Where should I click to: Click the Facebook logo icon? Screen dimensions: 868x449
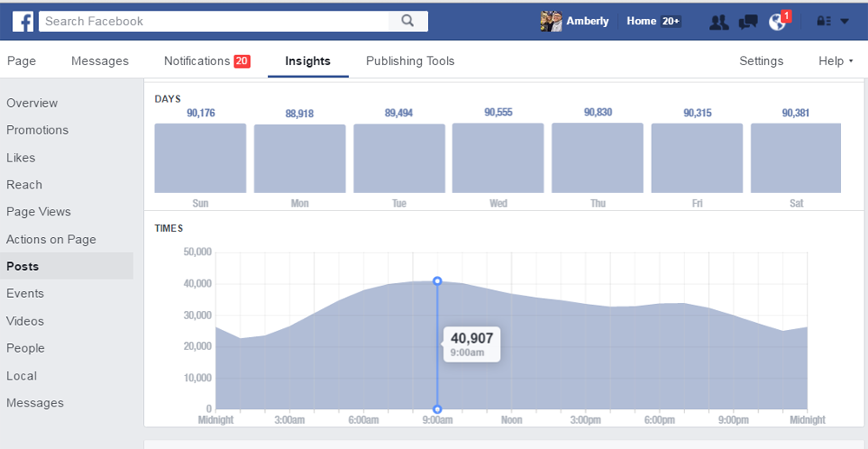(23, 21)
